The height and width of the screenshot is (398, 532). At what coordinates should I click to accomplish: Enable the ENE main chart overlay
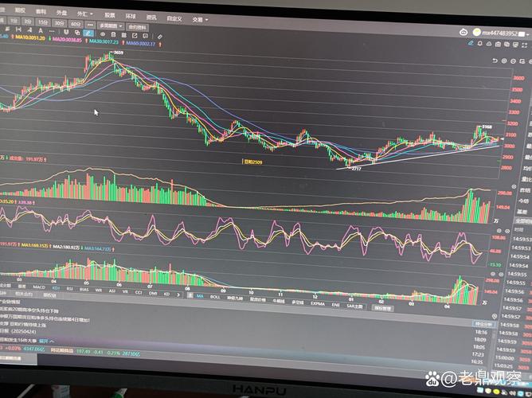coord(335,305)
